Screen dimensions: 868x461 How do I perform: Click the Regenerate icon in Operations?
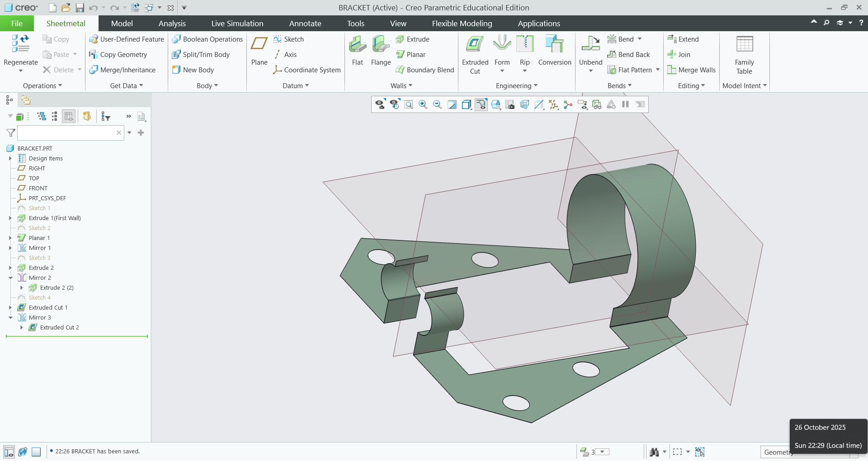coord(20,43)
